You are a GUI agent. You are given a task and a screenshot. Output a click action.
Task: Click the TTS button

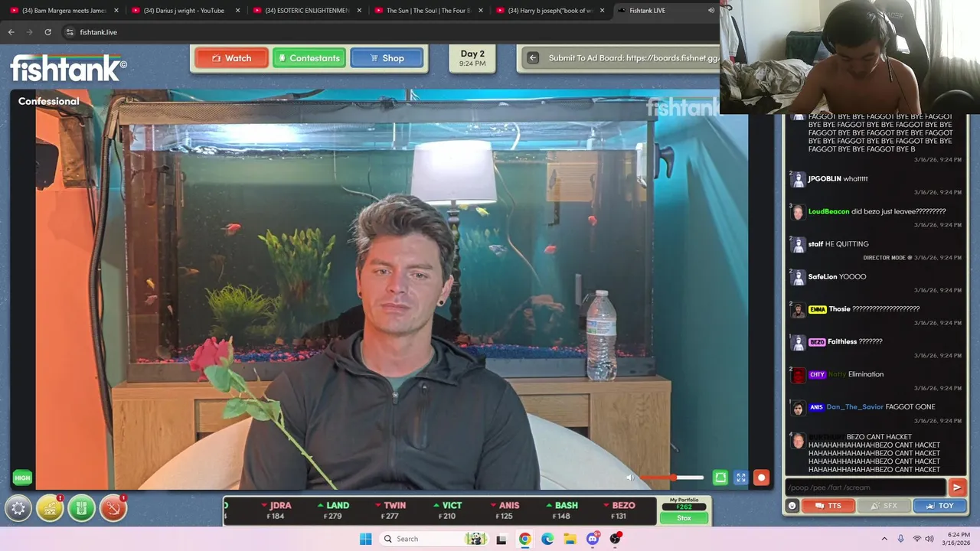[828, 506]
